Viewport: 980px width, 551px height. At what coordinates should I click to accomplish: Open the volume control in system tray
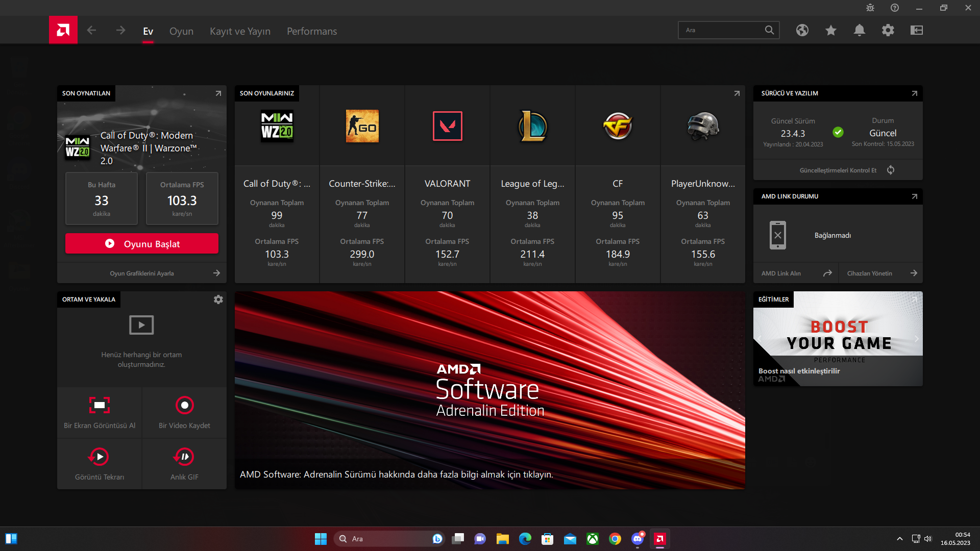tap(928, 539)
